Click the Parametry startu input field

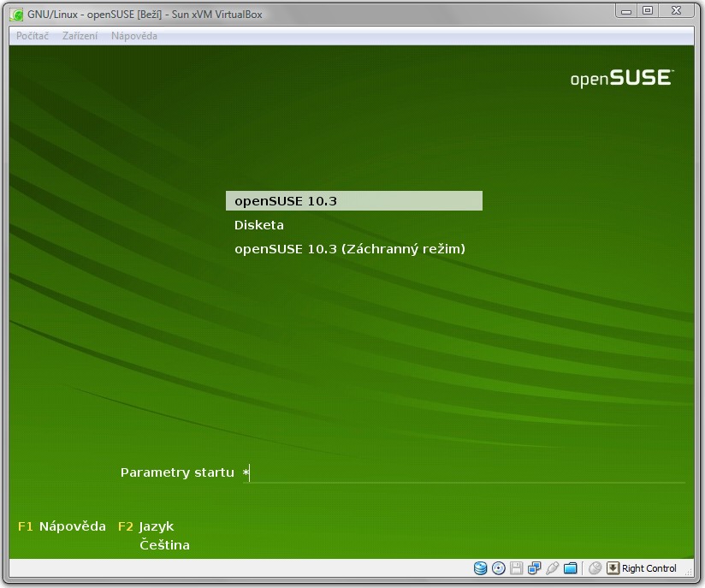(464, 473)
